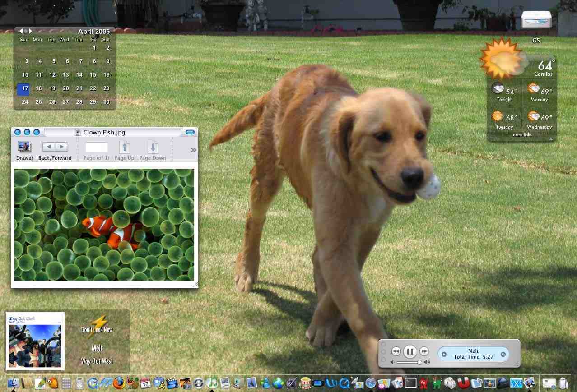Image resolution: width=577 pixels, height=392 pixels.
Task: Open the popcorn icon in the Dock
Action: coord(305,383)
